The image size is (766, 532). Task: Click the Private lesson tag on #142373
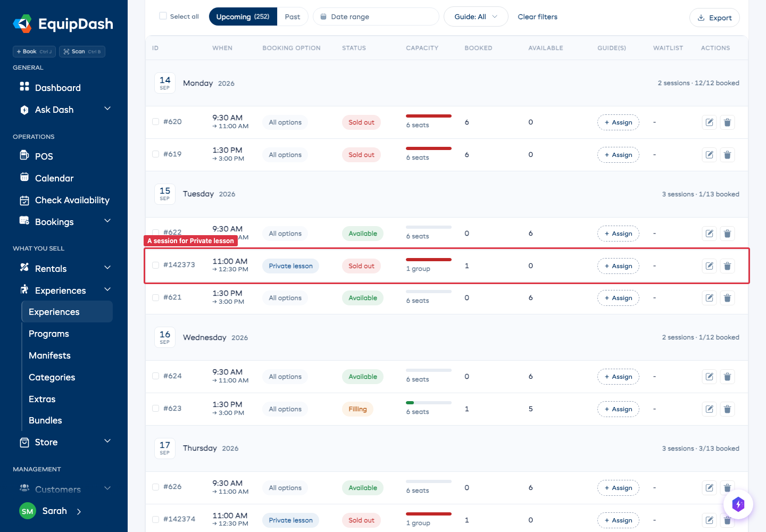pos(290,266)
